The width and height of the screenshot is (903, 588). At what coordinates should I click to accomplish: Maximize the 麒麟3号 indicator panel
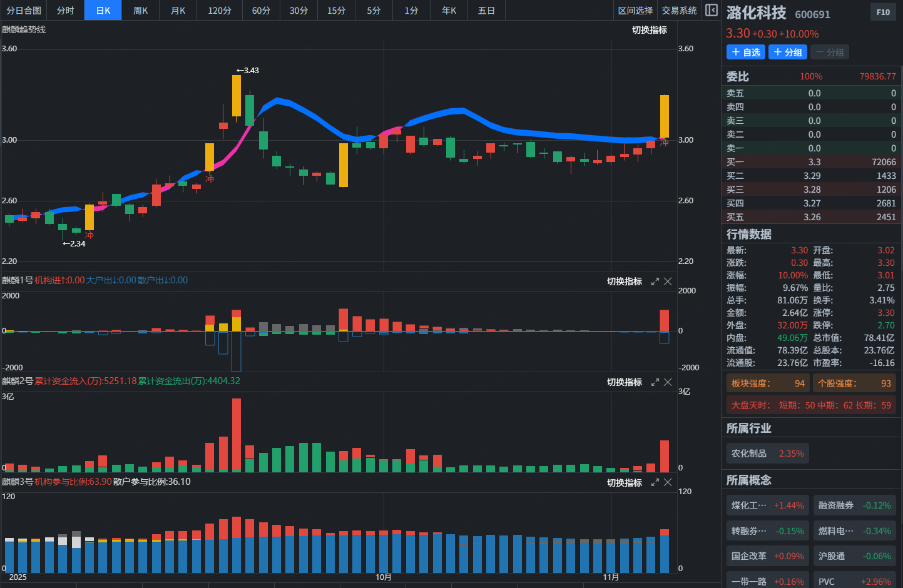(655, 483)
